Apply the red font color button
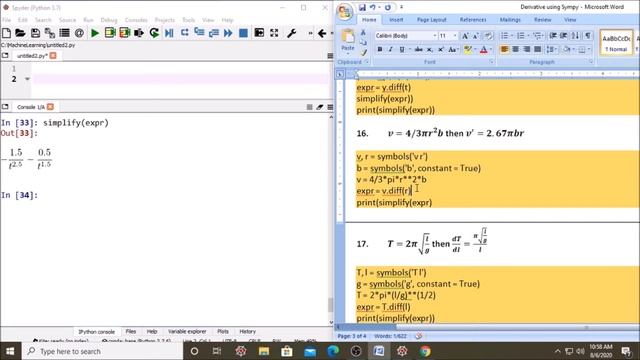The width and height of the screenshot is (640, 360). click(484, 49)
